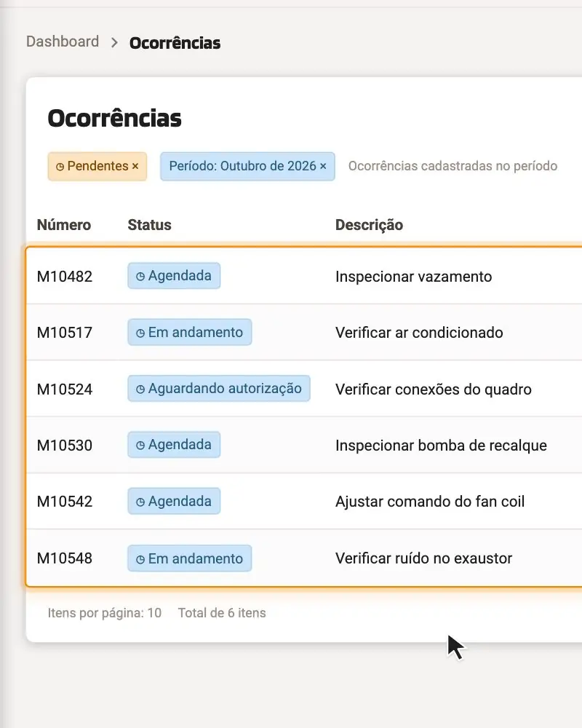Click the Agendada badge in row M10530
Viewport: 582px width, 728px height.
click(x=174, y=445)
